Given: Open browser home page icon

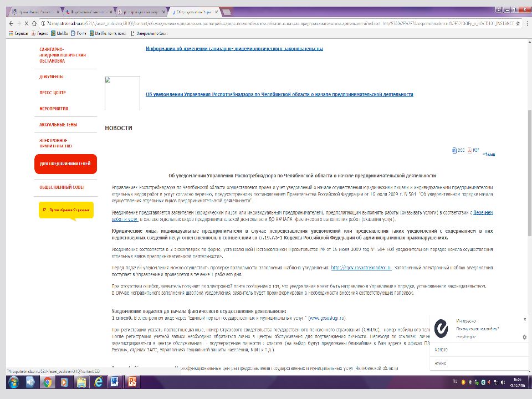Looking at the screenshot, I should pos(34,23).
